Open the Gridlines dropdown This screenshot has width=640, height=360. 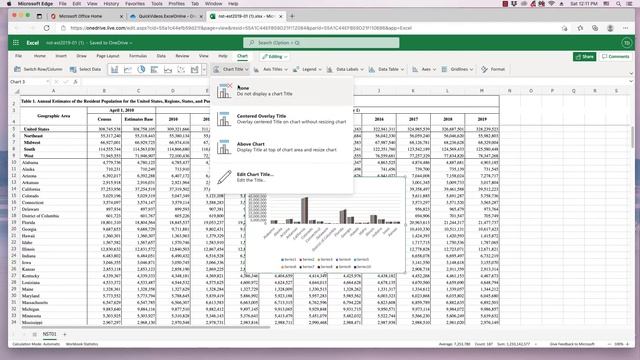click(x=457, y=69)
